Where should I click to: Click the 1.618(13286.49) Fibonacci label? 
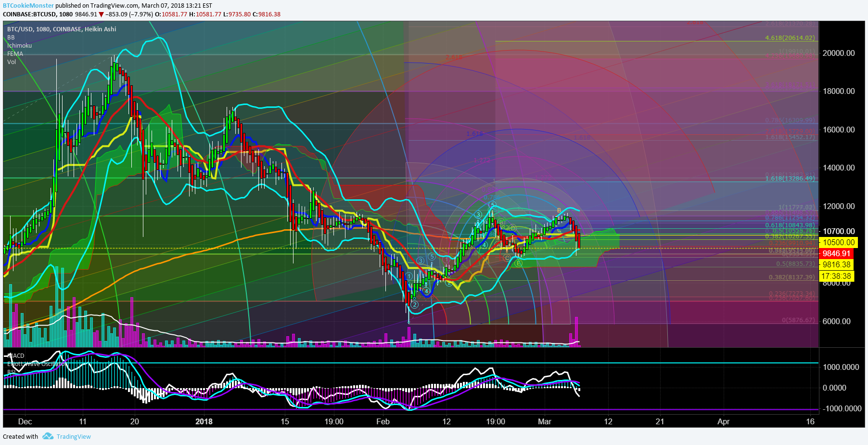pyautogui.click(x=790, y=178)
